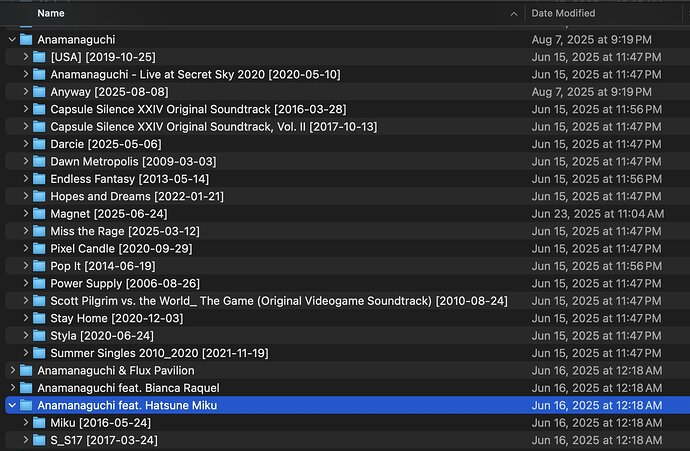Click the Summer Singles folder icon
The image size is (690, 451).
point(39,353)
